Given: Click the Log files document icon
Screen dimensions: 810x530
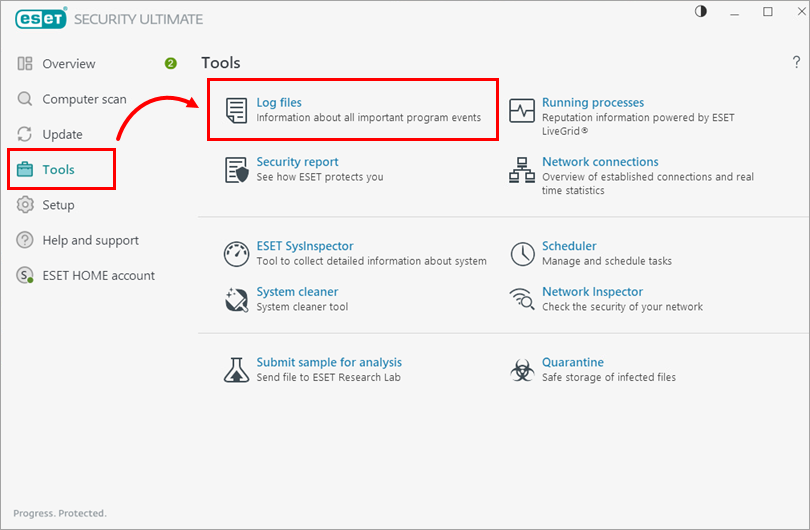Looking at the screenshot, I should 236,110.
